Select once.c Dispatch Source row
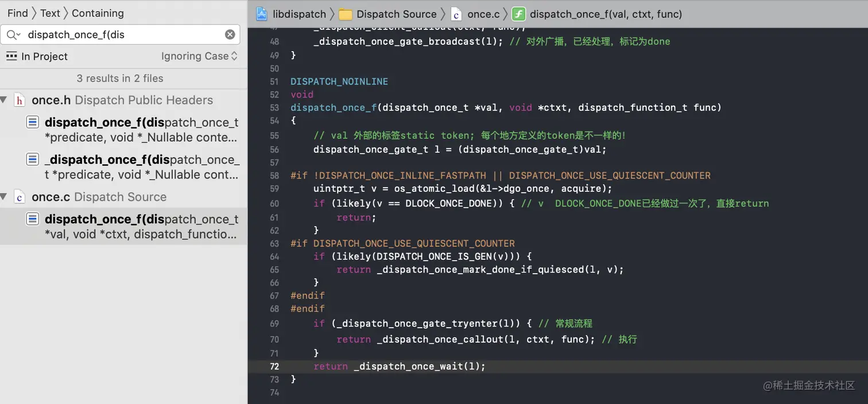Viewport: 868px width, 404px height. [x=123, y=197]
